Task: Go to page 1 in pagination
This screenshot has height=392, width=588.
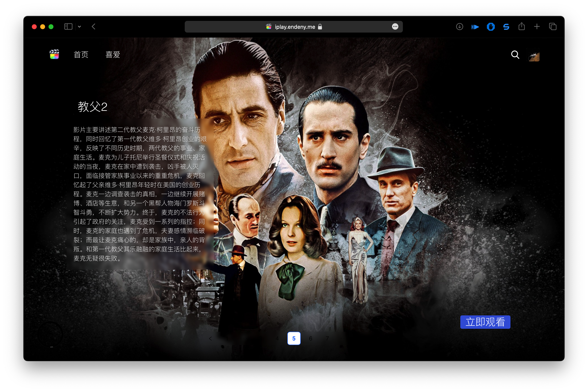Action: (x=227, y=339)
